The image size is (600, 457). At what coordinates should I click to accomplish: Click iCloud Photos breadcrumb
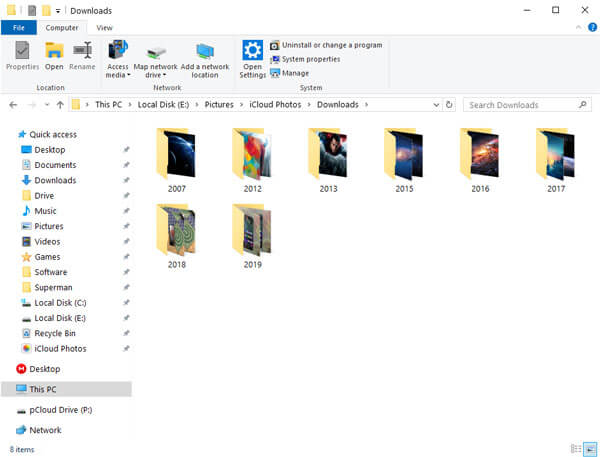click(275, 105)
